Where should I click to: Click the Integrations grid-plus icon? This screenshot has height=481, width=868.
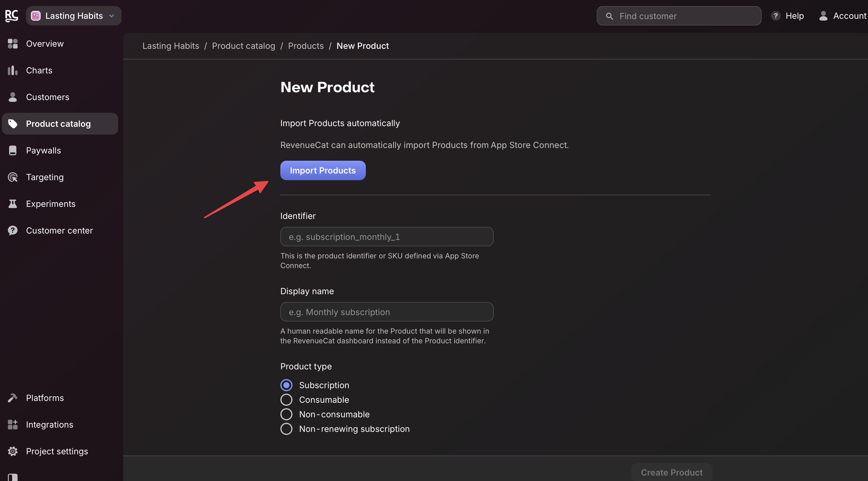[x=12, y=424]
